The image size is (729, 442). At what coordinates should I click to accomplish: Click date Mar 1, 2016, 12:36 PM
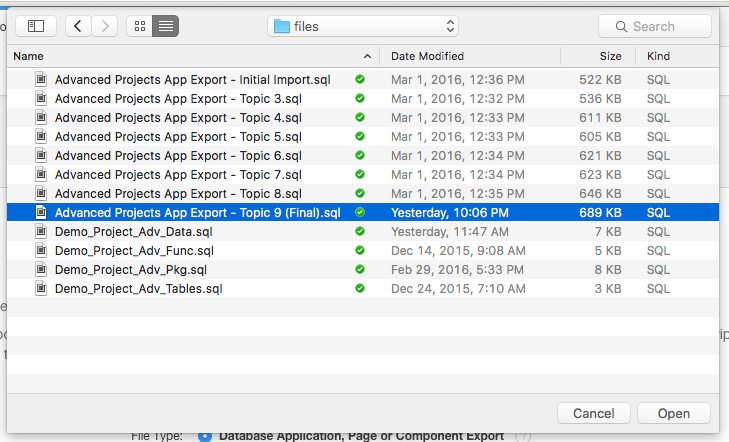[457, 80]
